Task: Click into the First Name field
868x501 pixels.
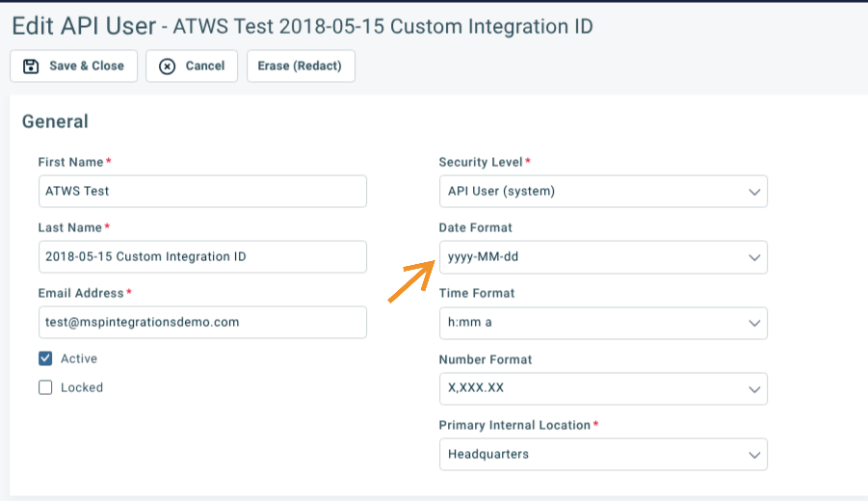Action: tap(202, 191)
